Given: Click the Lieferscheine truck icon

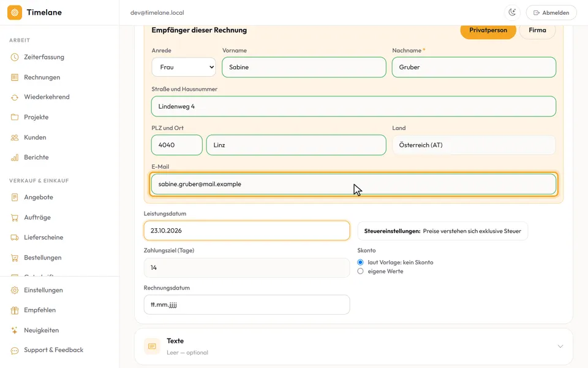Looking at the screenshot, I should (x=15, y=237).
